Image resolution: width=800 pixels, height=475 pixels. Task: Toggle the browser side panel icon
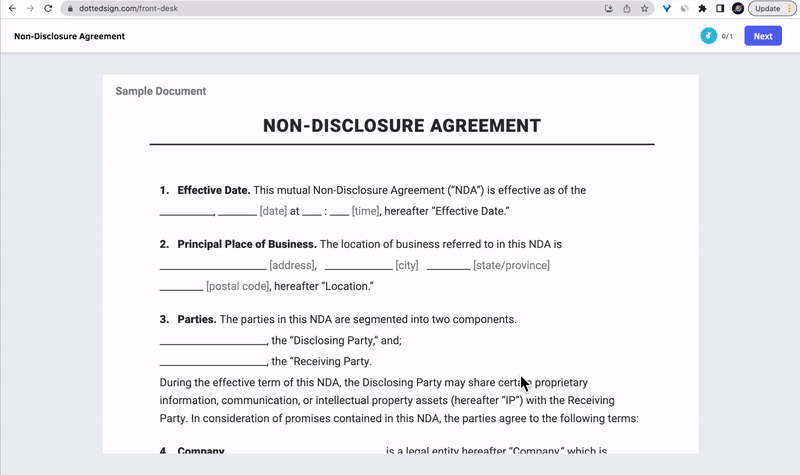point(720,9)
